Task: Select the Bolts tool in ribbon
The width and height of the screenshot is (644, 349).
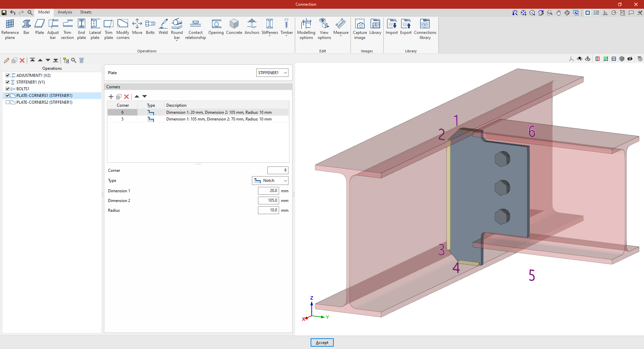Action: tap(150, 27)
